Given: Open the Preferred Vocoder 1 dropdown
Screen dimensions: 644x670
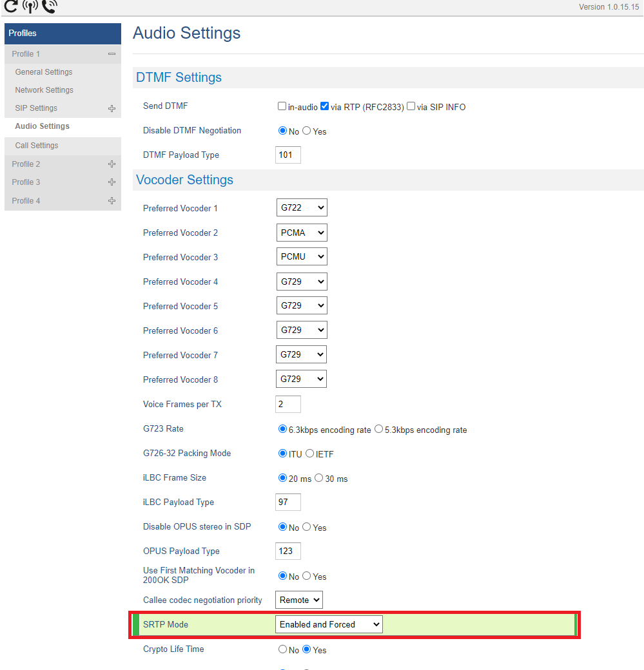Looking at the screenshot, I should 302,208.
